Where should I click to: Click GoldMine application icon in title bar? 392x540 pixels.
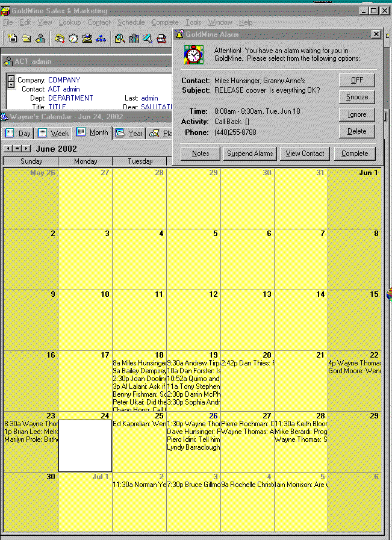tap(5, 11)
